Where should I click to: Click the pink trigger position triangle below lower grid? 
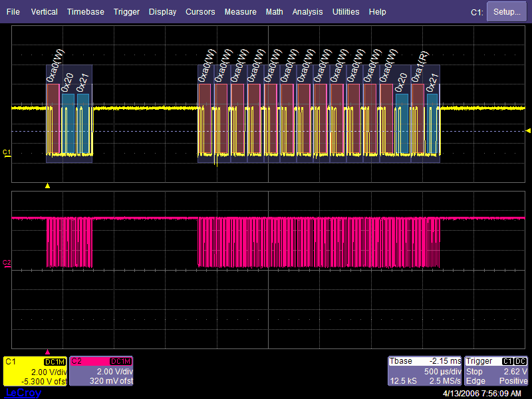pos(47,351)
